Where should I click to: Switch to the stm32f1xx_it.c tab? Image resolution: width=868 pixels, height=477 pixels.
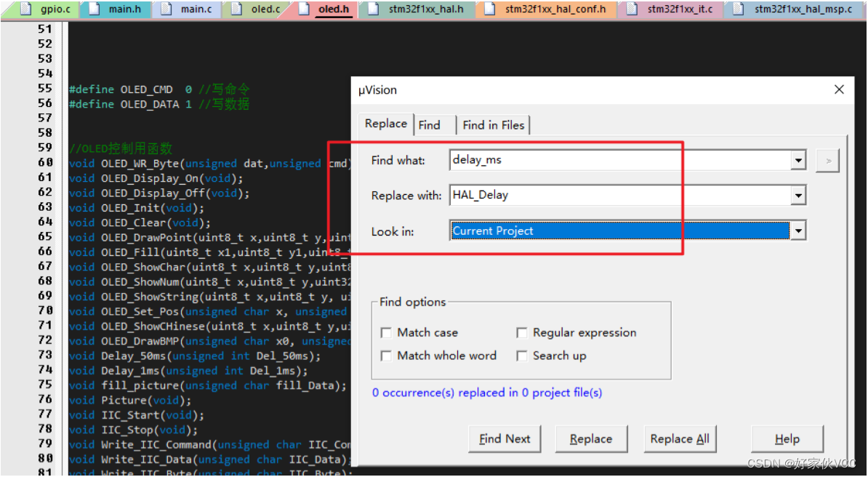[x=672, y=9]
